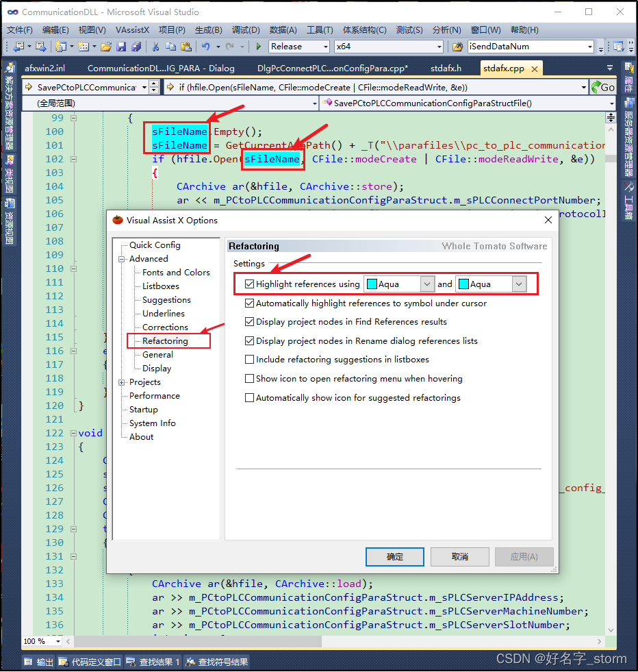Collapse the Advanced tree node
This screenshot has height=672, width=638.
click(122, 259)
